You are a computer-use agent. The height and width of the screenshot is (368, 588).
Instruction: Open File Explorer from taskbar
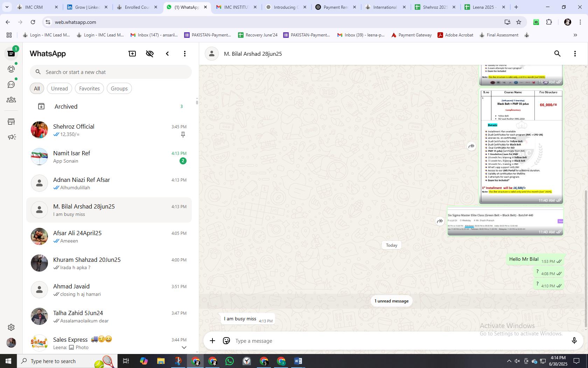click(x=161, y=361)
